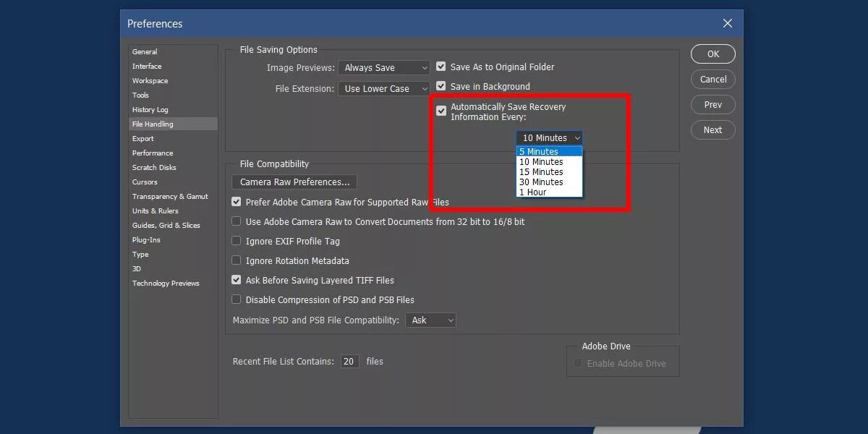Close the Preferences dialog
868x434 pixels.
(x=728, y=23)
